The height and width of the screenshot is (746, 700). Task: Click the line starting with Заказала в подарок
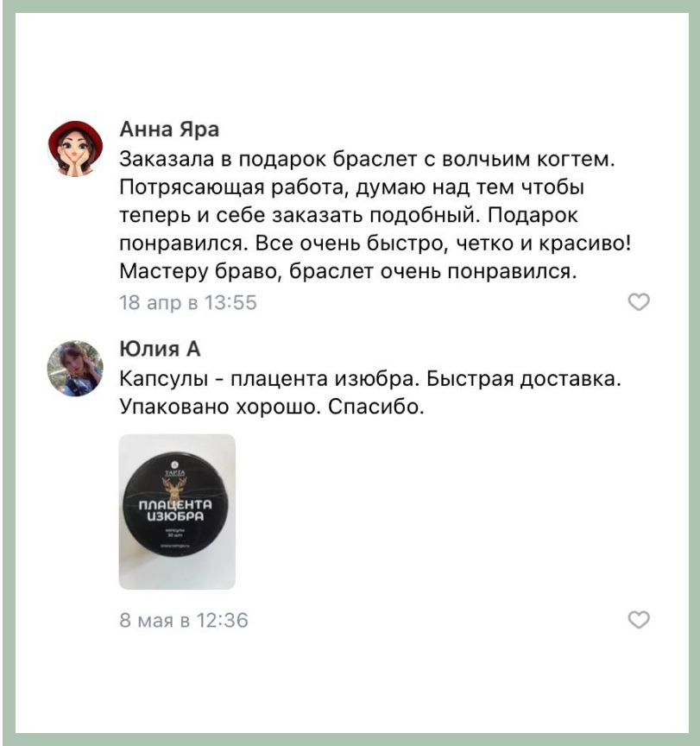[367, 160]
